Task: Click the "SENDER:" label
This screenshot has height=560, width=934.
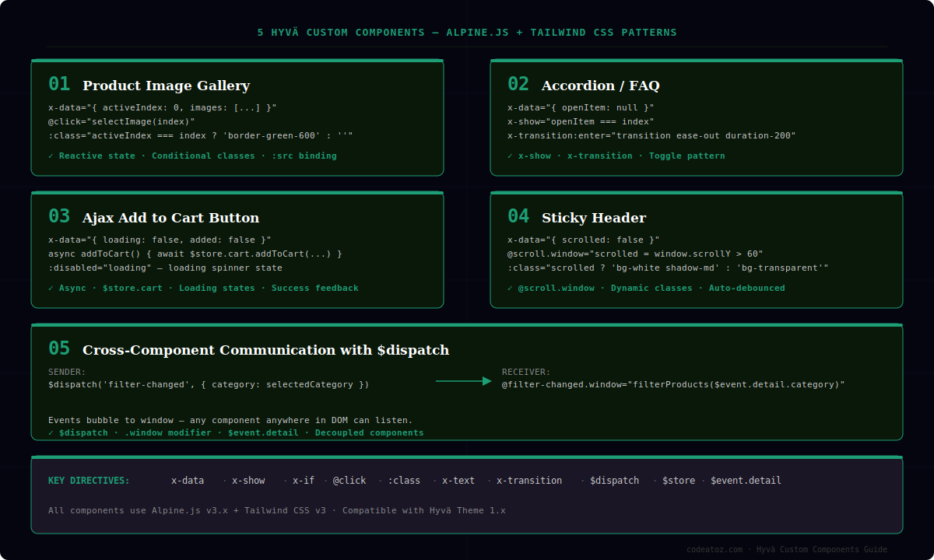Action: pyautogui.click(x=67, y=372)
